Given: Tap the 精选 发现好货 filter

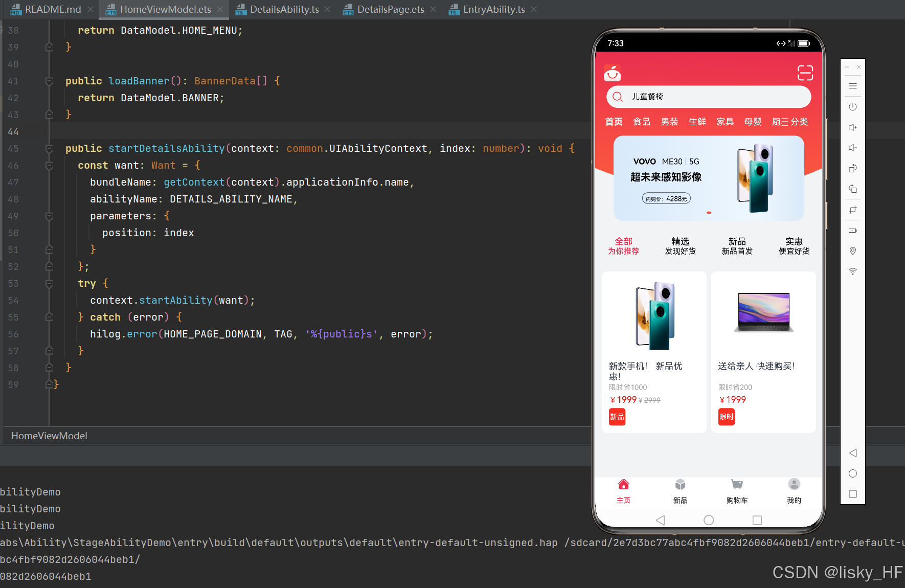Looking at the screenshot, I should pos(680,246).
